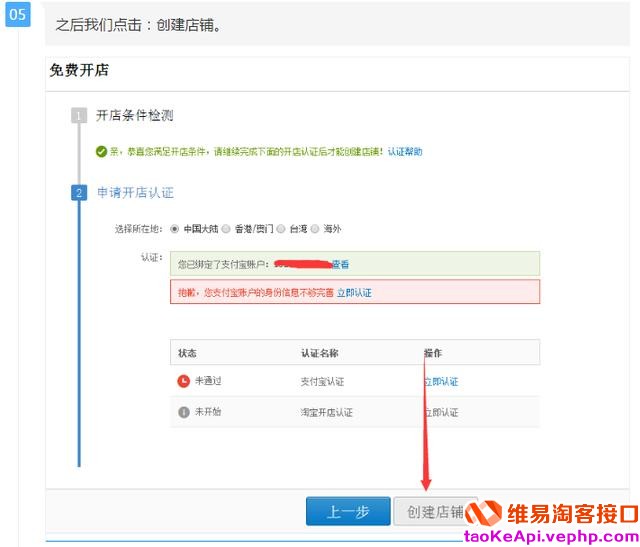The image size is (640, 547).
Task: Click the 您已绑定了支付宝账户 message
Action: (x=223, y=265)
